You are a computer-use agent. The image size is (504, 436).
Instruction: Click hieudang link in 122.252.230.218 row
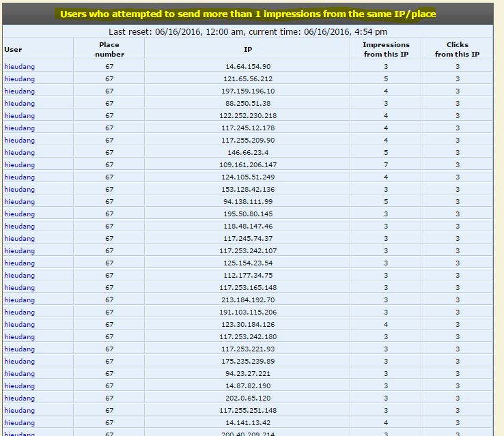coord(19,115)
